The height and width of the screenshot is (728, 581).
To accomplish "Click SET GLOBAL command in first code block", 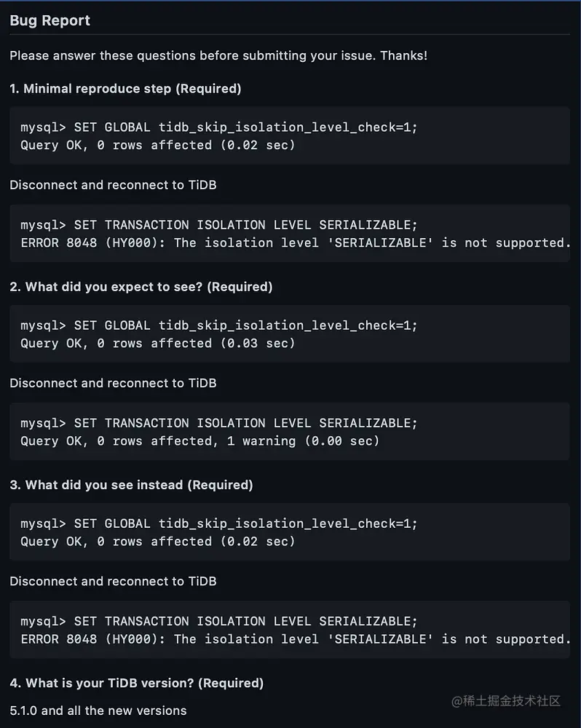I will coord(218,127).
